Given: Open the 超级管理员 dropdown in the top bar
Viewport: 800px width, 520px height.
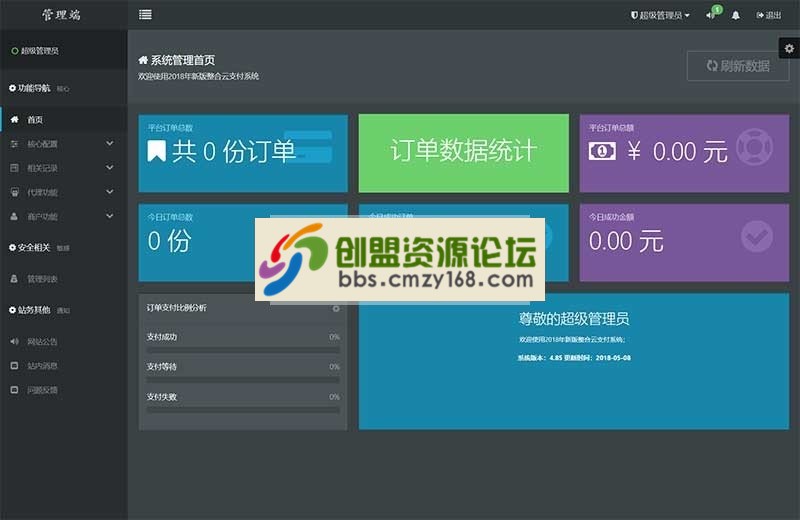Looking at the screenshot, I should click(660, 15).
